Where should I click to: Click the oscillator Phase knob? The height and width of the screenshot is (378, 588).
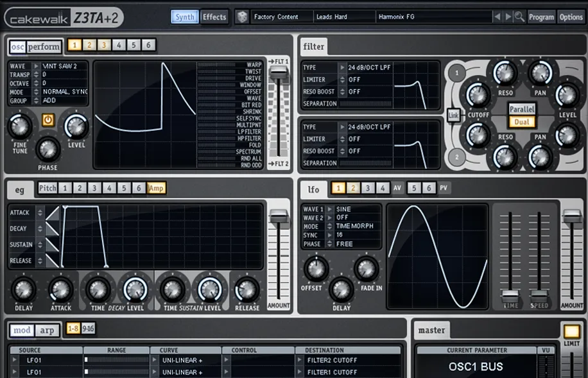48,150
